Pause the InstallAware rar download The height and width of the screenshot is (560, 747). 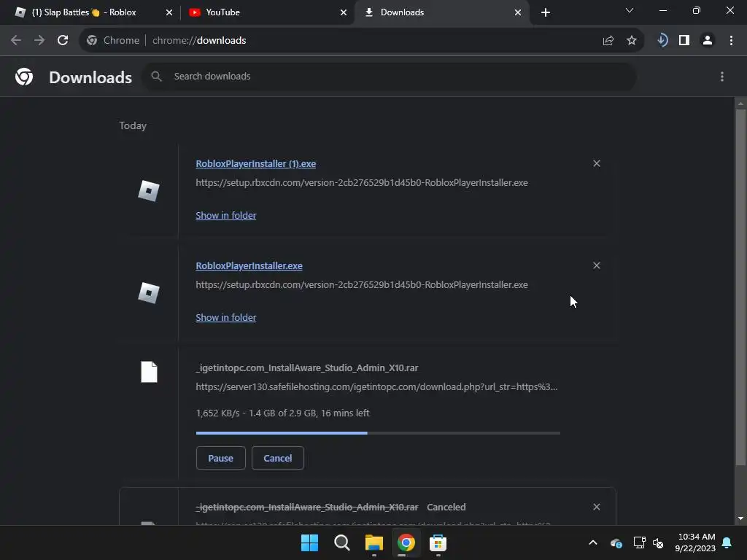point(220,458)
